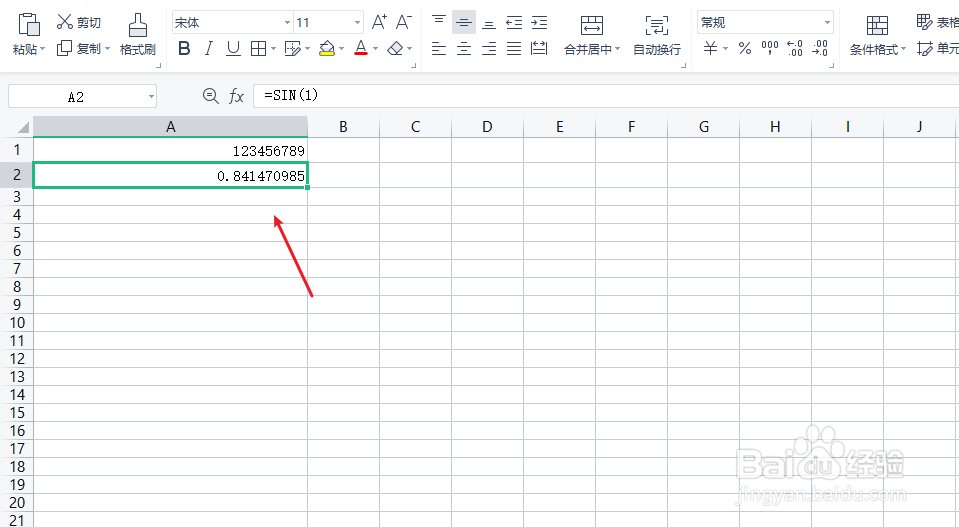Center text horizontally
Viewport: 959px width, 527px height.
(464, 48)
